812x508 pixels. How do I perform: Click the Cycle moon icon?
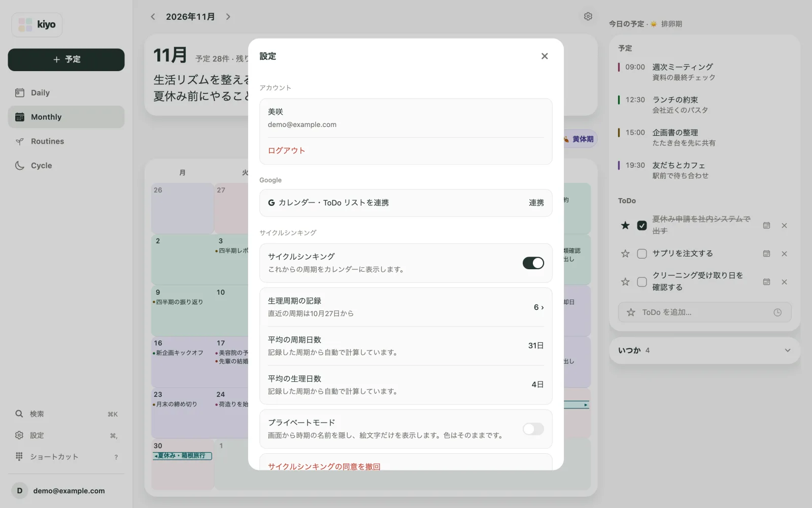coord(20,166)
